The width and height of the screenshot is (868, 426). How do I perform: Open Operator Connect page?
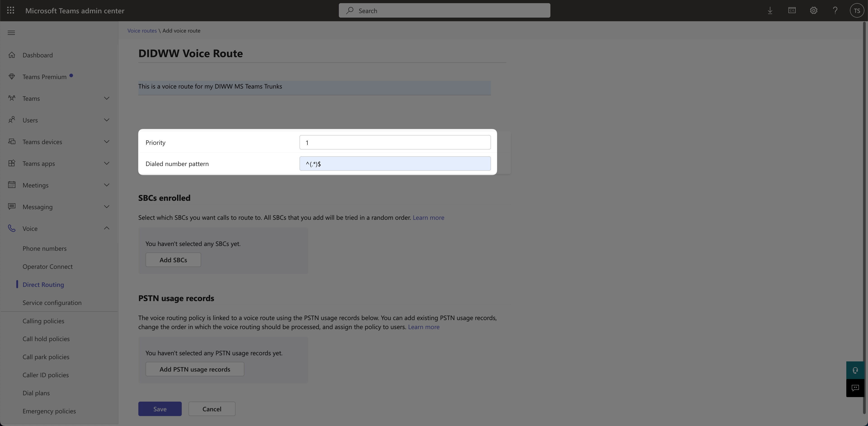coord(47,266)
